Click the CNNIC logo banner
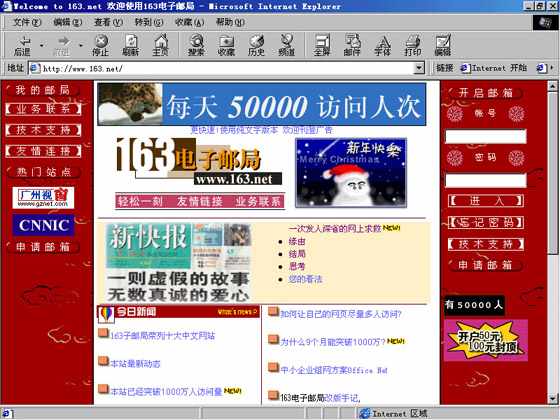This screenshot has height=420, width=560. [44, 225]
